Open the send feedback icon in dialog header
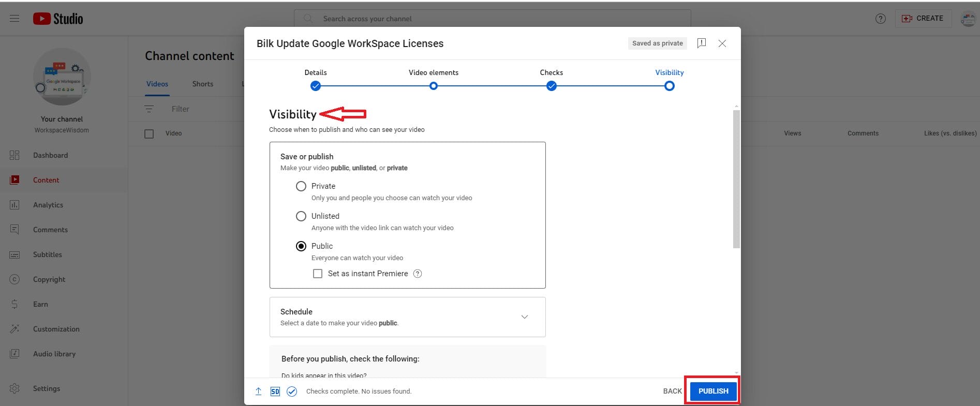980x406 pixels. [702, 43]
